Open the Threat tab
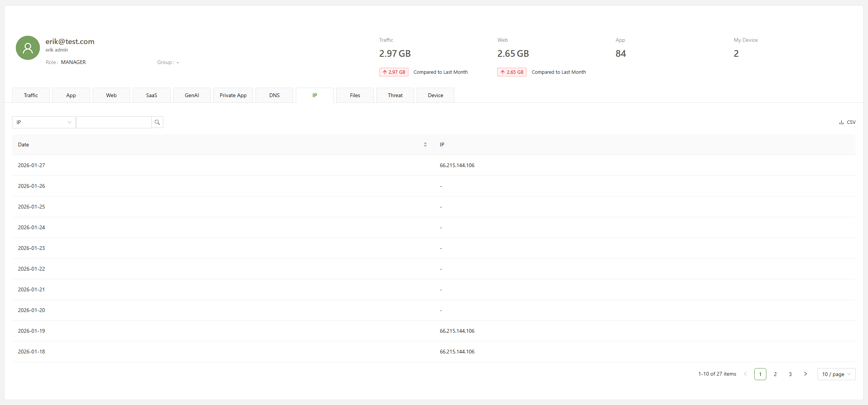 click(x=395, y=95)
